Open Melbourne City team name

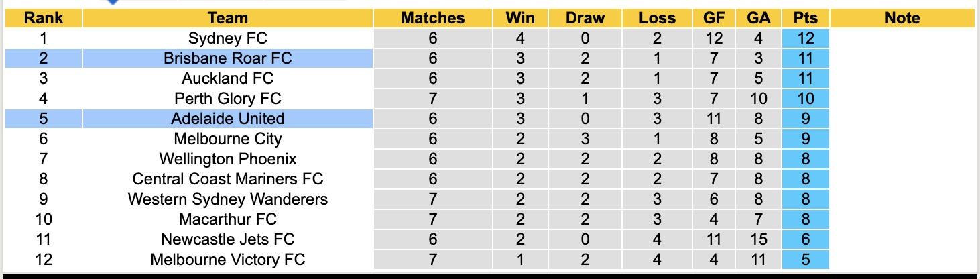228,139
